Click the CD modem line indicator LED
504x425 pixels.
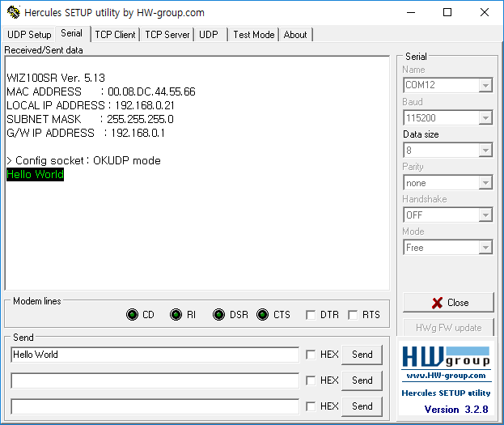click(x=132, y=314)
